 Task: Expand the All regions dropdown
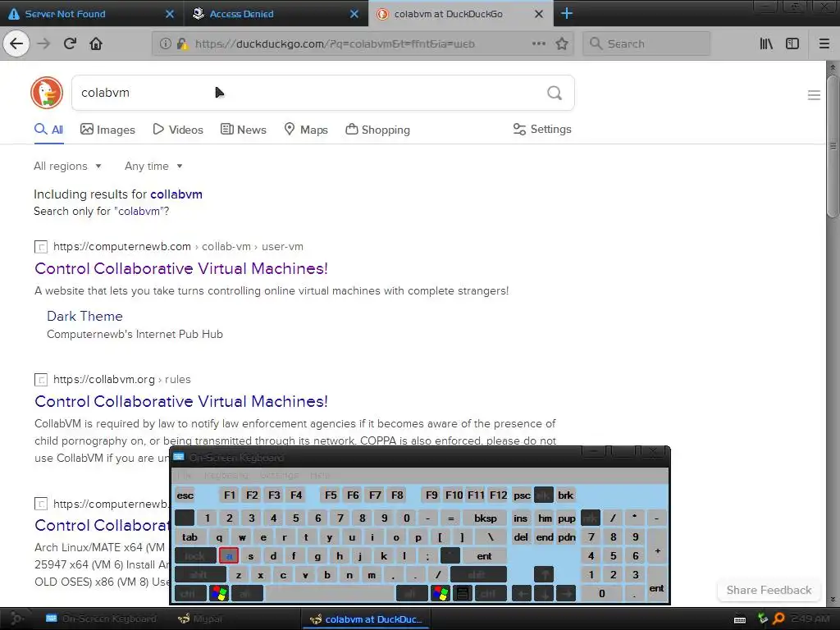coord(67,166)
